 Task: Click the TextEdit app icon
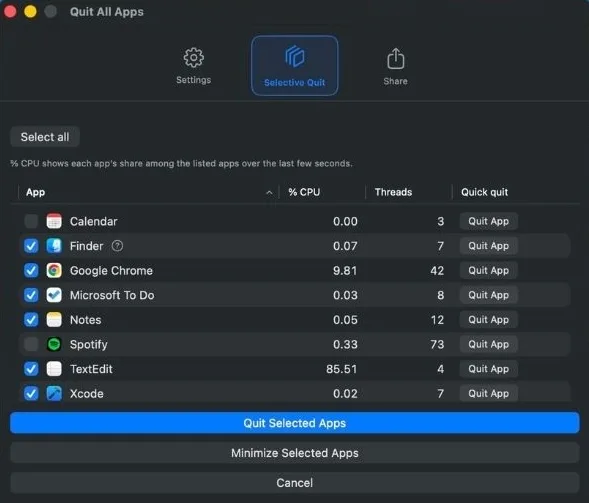coord(54,369)
